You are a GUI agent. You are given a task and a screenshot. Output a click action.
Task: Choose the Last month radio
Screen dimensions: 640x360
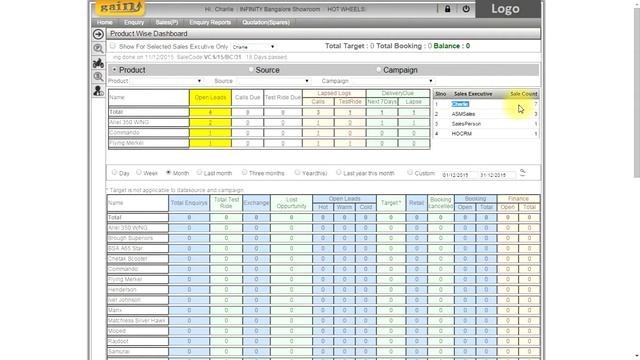pyautogui.click(x=199, y=173)
